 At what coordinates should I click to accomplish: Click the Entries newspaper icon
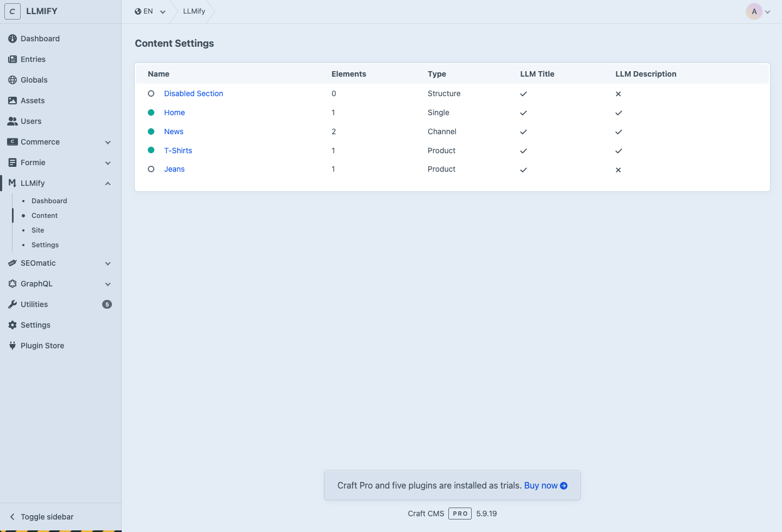pyautogui.click(x=12, y=59)
